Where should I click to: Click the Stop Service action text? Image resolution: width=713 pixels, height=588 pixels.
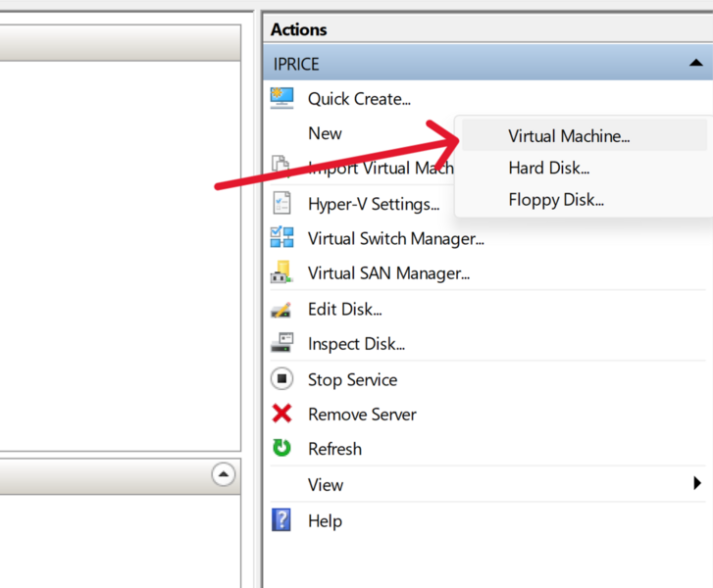352,380
